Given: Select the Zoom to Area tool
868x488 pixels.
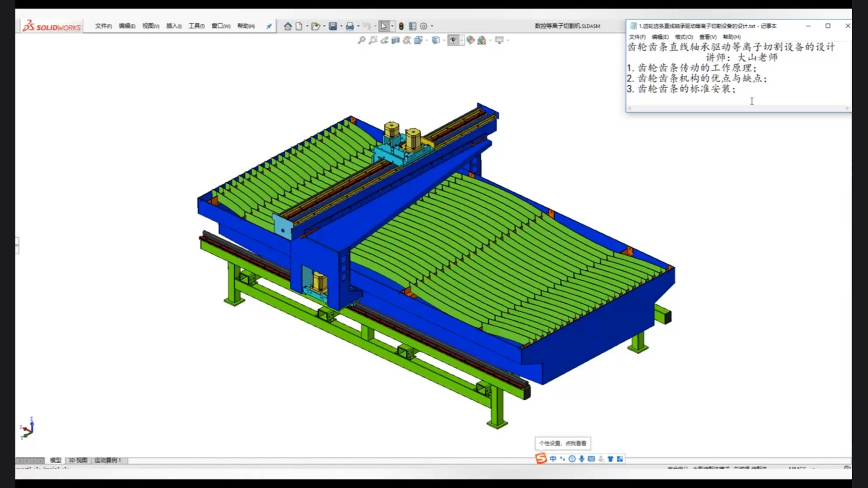Looking at the screenshot, I should pos(373,40).
